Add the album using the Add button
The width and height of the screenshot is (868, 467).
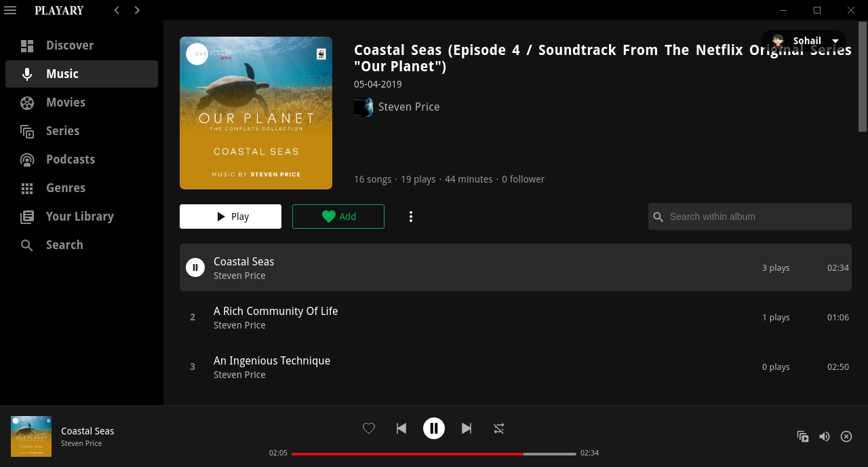[x=338, y=216]
